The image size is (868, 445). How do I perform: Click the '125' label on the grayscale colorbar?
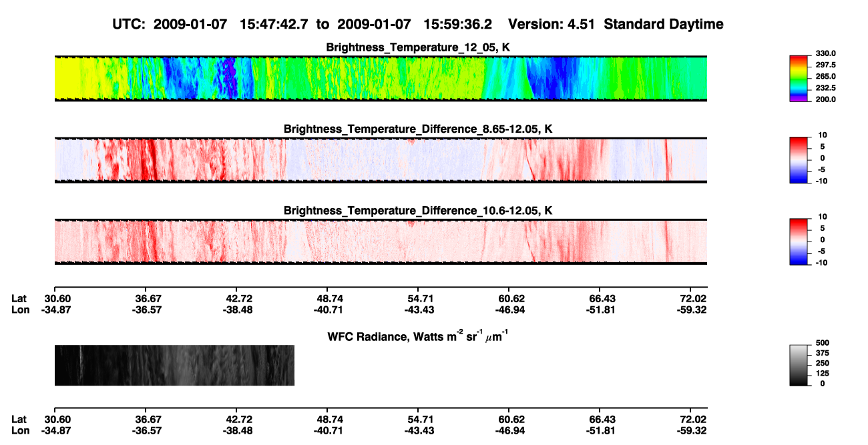[823, 374]
